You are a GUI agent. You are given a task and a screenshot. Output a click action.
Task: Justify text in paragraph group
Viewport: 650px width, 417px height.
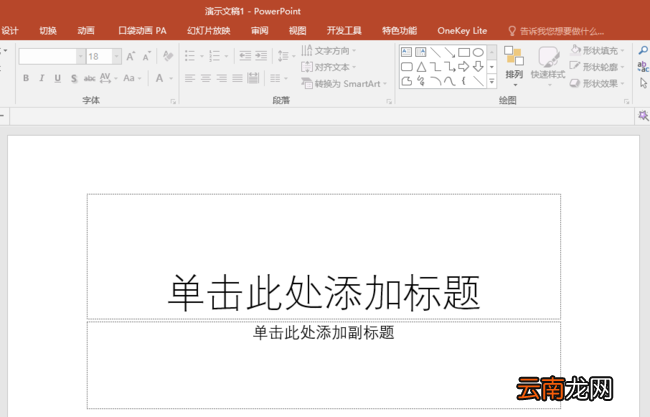[238, 78]
